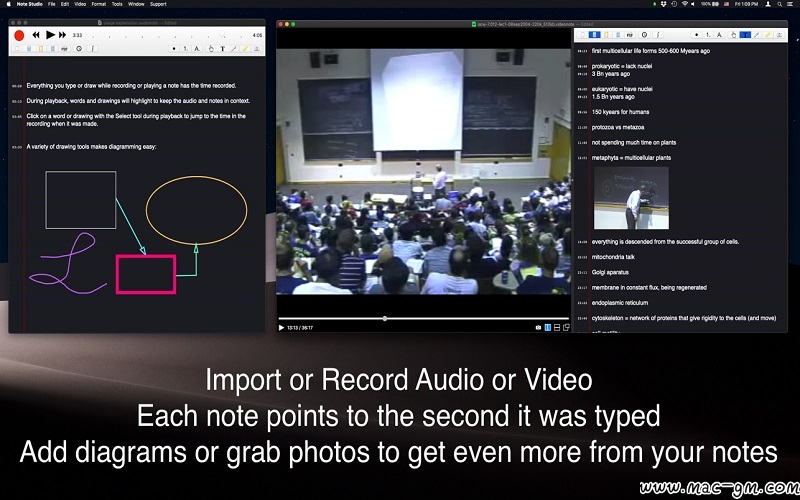Click the PDF icon in audio note toolbar
The height and width of the screenshot is (500, 800).
(x=65, y=48)
